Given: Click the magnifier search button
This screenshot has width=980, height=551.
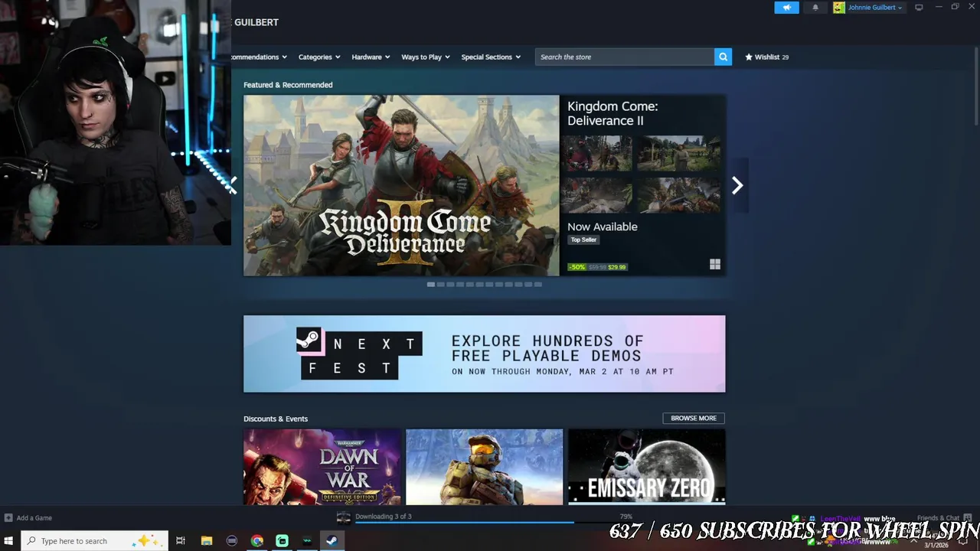Looking at the screenshot, I should click(723, 57).
